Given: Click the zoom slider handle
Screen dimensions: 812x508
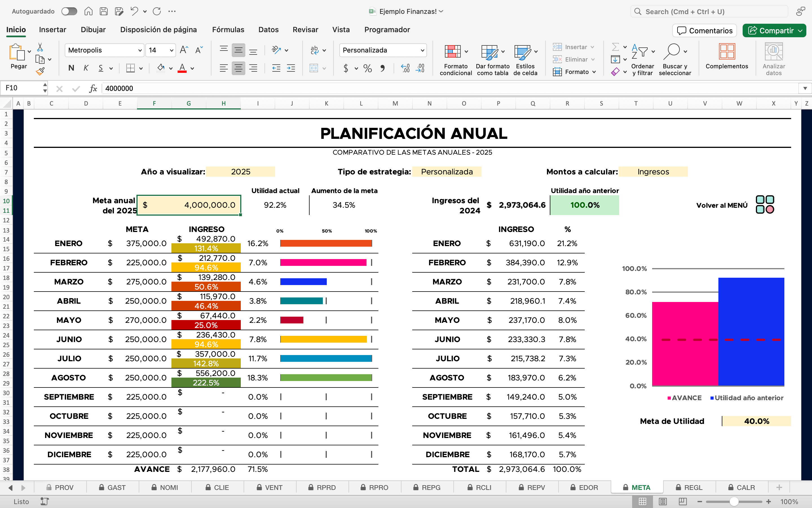Looking at the screenshot, I should click(x=734, y=502).
